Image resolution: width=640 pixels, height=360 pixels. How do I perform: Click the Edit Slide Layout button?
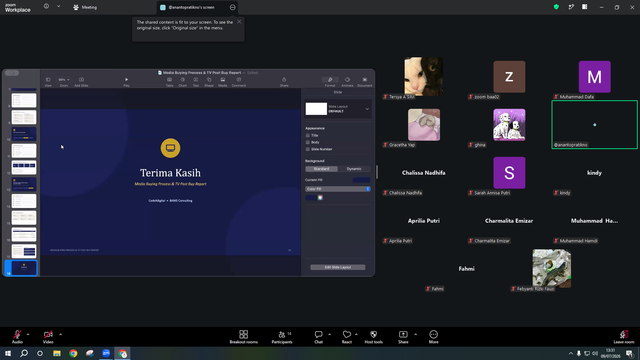[x=338, y=267]
